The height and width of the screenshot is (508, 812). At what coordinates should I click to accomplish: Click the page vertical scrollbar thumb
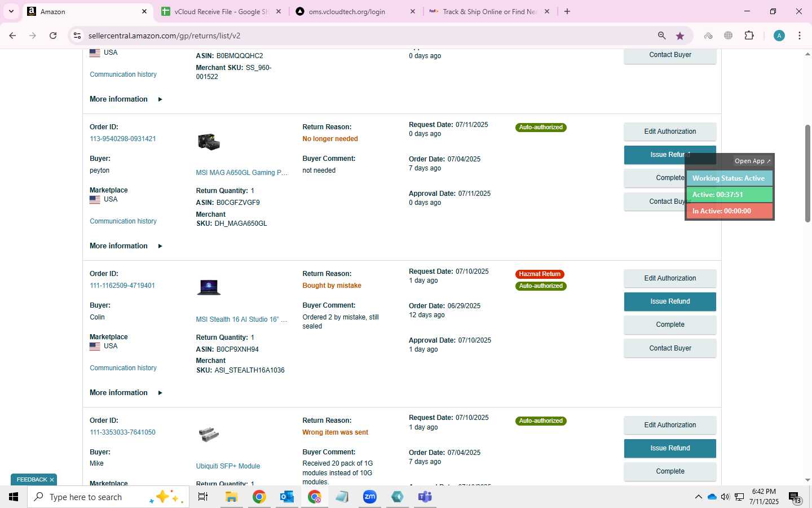[x=807, y=173]
